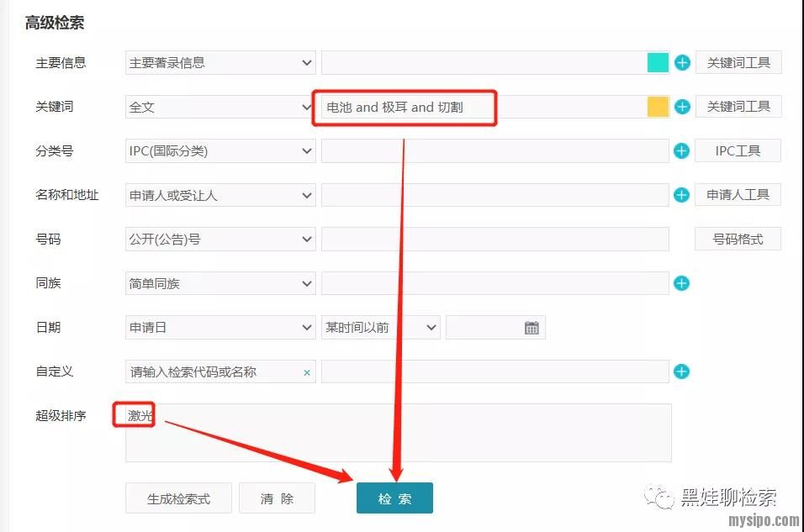The image size is (804, 532).
Task: Click plus icon in 主要信息 row
Action: pos(682,62)
